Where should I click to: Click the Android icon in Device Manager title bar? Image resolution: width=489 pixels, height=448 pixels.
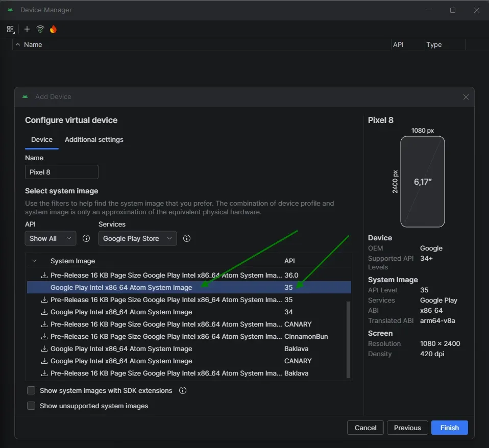(x=10, y=10)
